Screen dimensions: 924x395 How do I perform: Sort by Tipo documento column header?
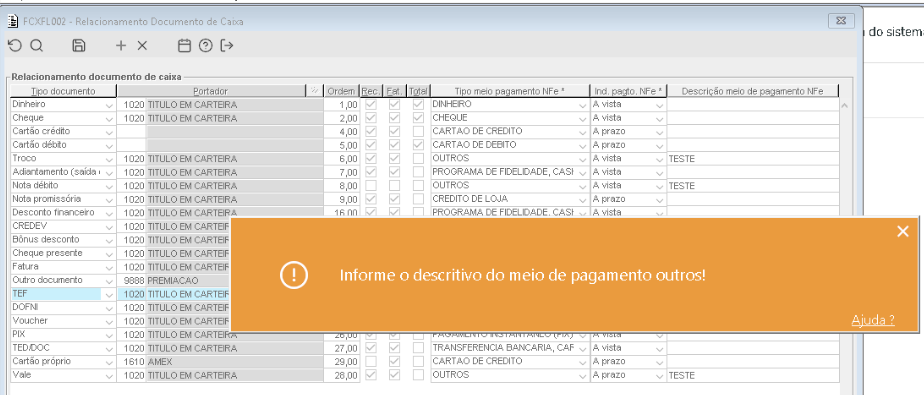pyautogui.click(x=63, y=91)
